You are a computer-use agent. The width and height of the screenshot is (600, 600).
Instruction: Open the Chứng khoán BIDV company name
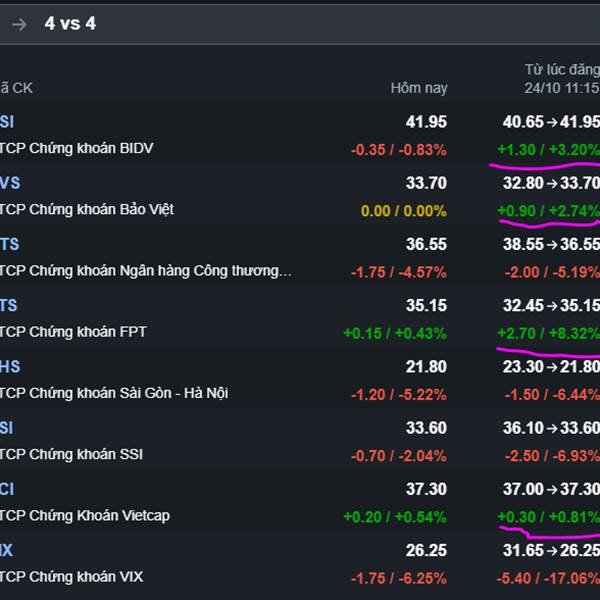(77, 148)
